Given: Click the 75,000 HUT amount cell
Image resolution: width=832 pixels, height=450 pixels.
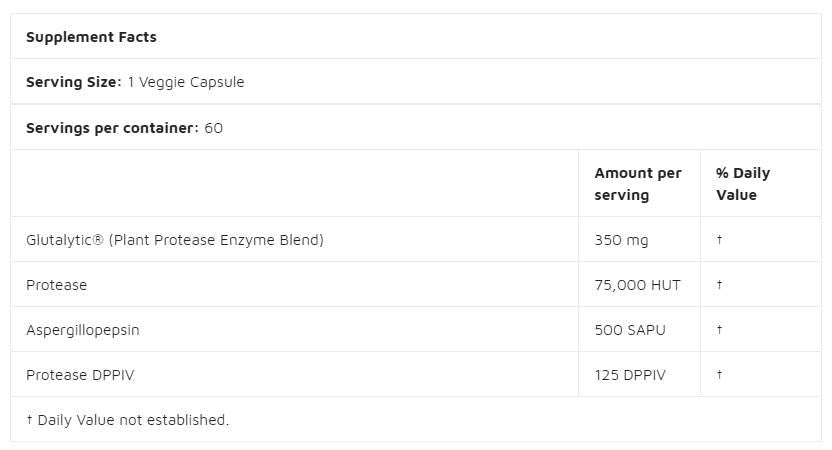Looking at the screenshot, I should [637, 285].
